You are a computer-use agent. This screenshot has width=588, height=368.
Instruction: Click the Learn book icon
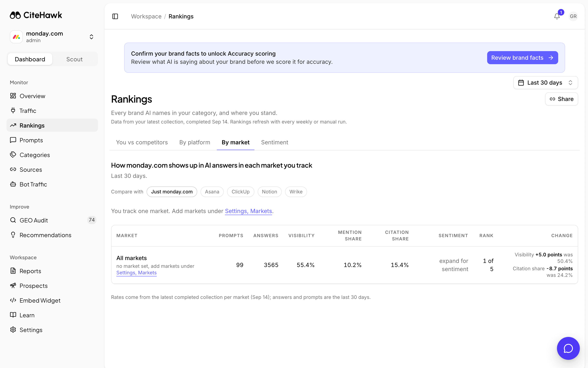tap(13, 315)
